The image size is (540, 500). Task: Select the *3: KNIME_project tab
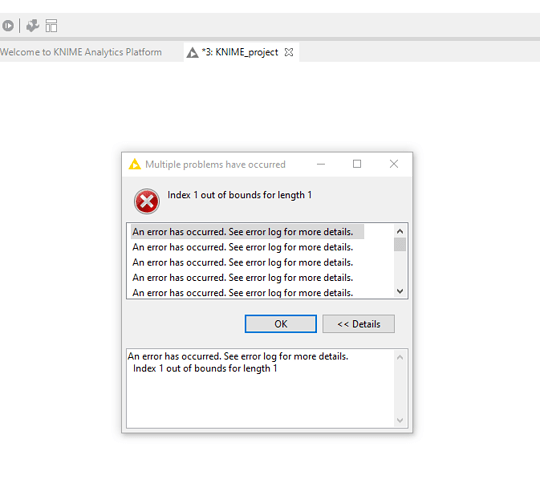(x=240, y=52)
